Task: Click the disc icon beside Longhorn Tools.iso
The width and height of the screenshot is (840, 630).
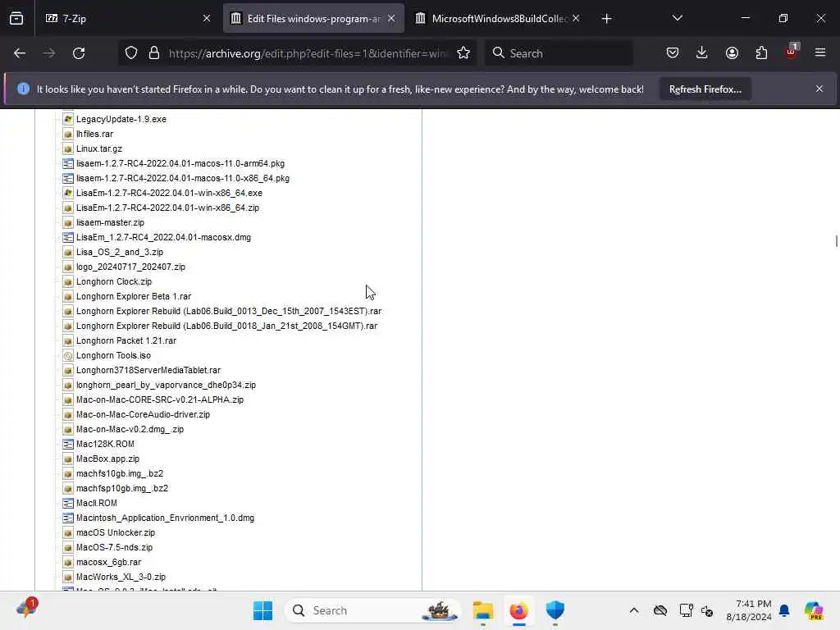Action: tap(68, 355)
